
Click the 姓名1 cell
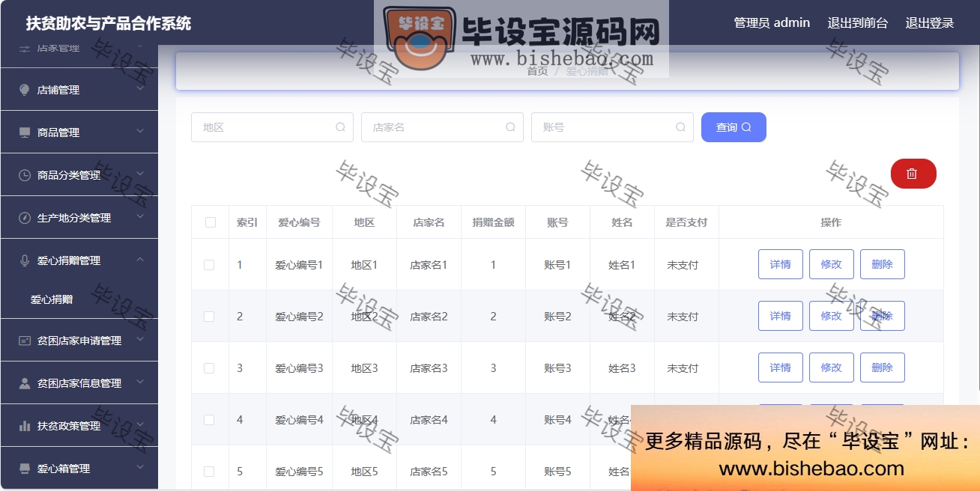tap(622, 265)
